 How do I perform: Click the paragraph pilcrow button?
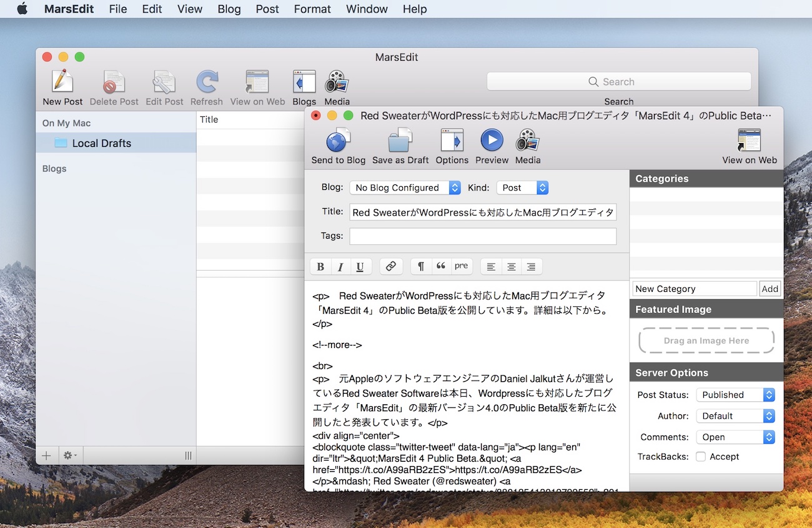coord(421,266)
